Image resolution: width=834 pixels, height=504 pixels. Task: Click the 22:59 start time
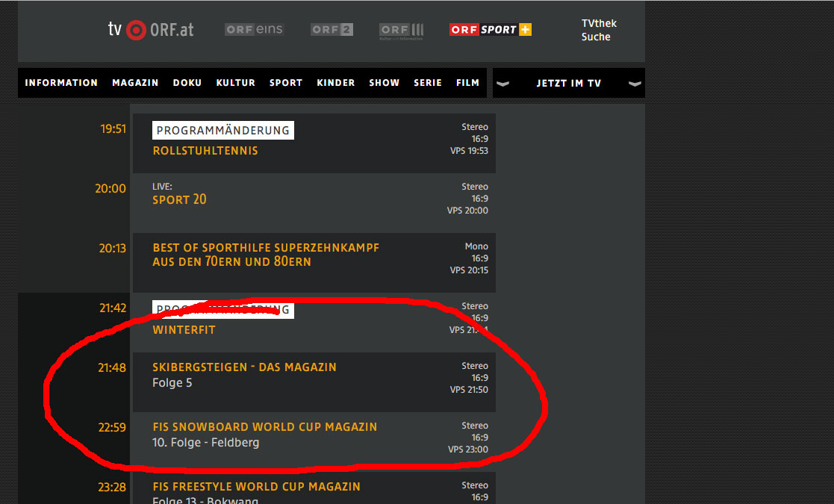[112, 427]
